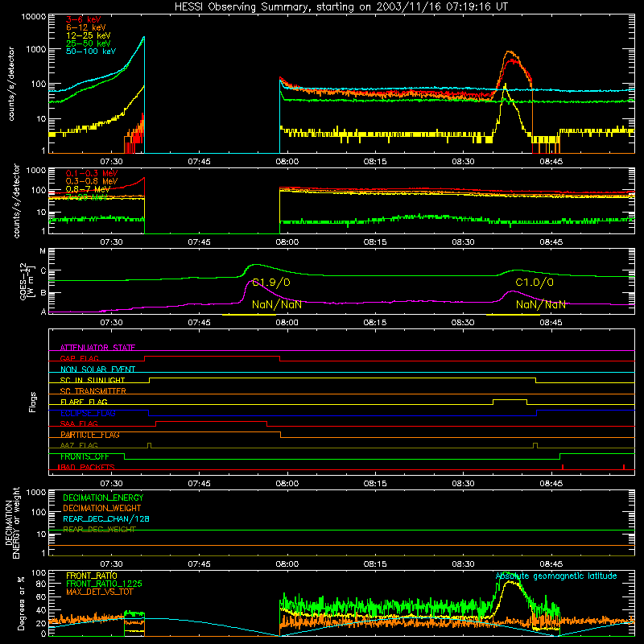
Task: Select the SAA_FLAG label
Action: [79, 423]
